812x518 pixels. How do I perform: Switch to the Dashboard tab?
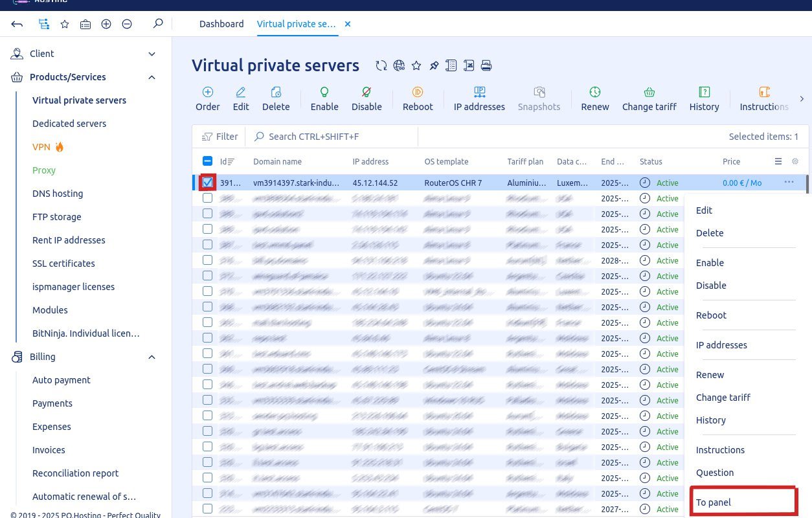[221, 24]
